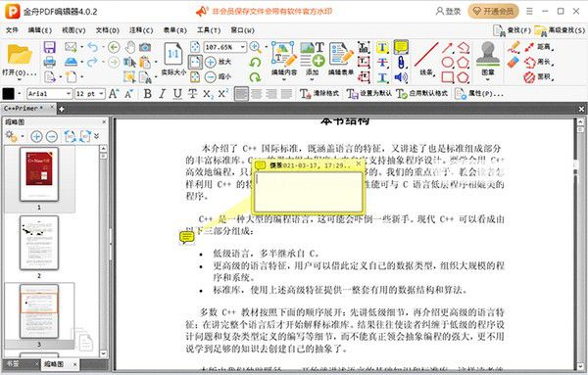This screenshot has width=588, height=375.
Task: Select the hand pan tool
Action: 129,47
